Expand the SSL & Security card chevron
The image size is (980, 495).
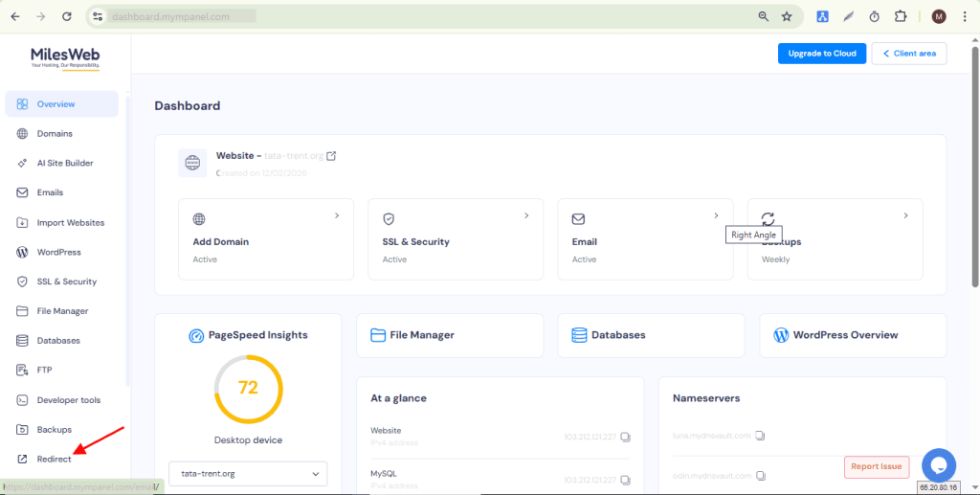(526, 216)
